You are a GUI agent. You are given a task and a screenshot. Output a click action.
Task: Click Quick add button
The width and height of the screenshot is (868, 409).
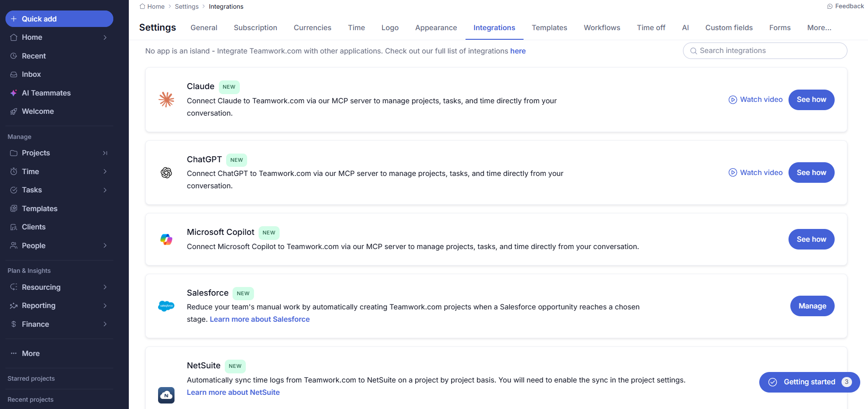coord(59,19)
